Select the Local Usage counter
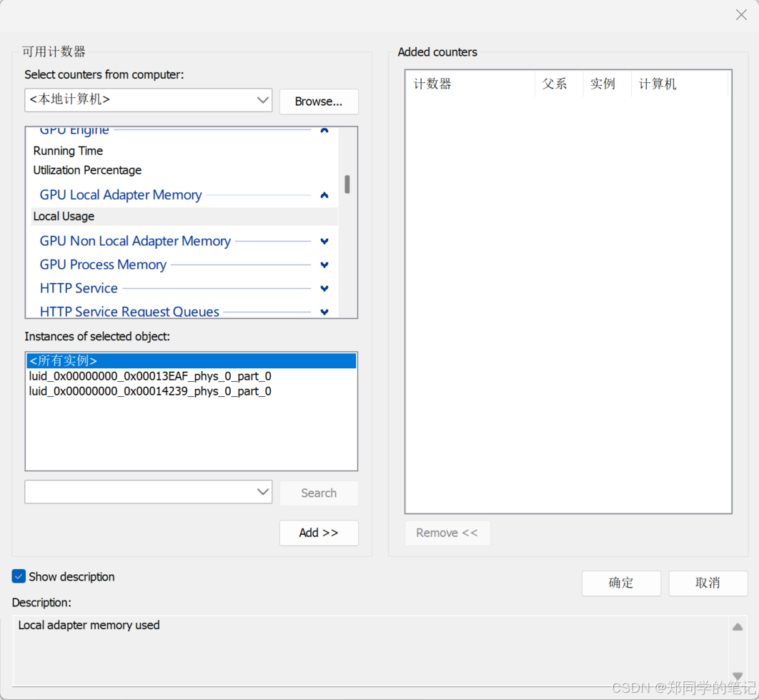This screenshot has width=759, height=700. 184,216
